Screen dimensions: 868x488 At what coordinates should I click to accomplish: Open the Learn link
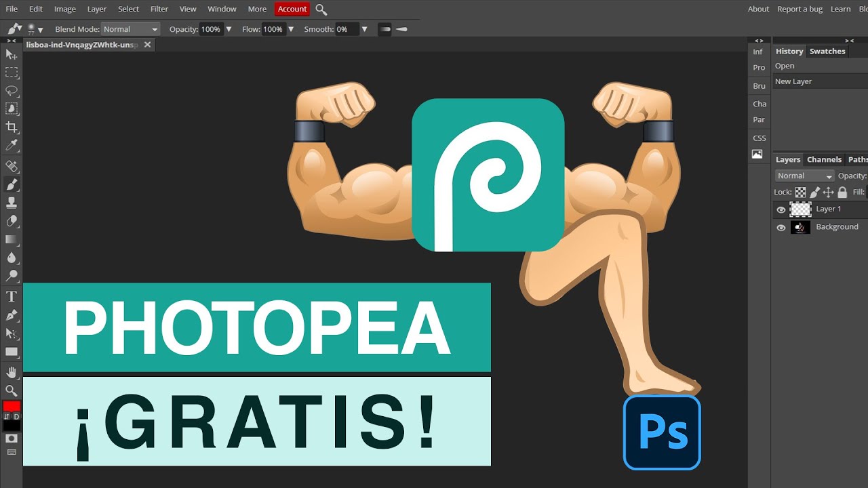[x=840, y=9]
